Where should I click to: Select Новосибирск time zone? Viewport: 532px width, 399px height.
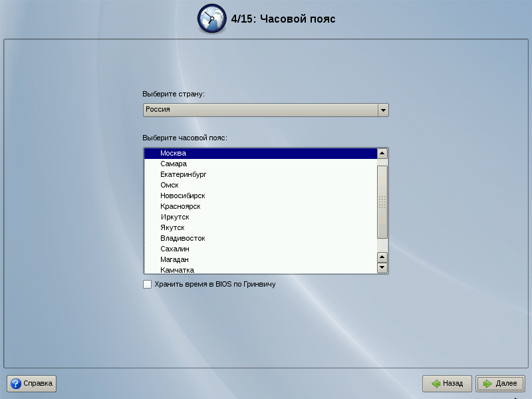[x=182, y=196]
